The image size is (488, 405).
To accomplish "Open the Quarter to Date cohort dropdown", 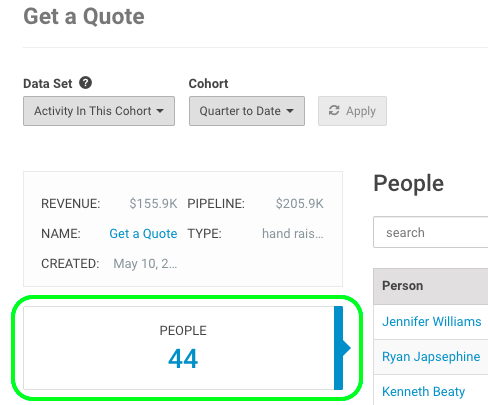I will tap(247, 111).
